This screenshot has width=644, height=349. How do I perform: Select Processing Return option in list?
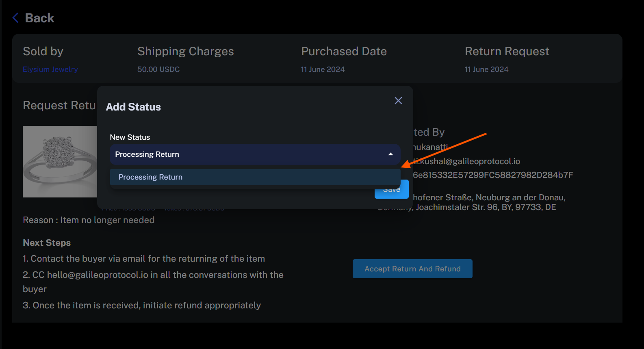pos(255,177)
